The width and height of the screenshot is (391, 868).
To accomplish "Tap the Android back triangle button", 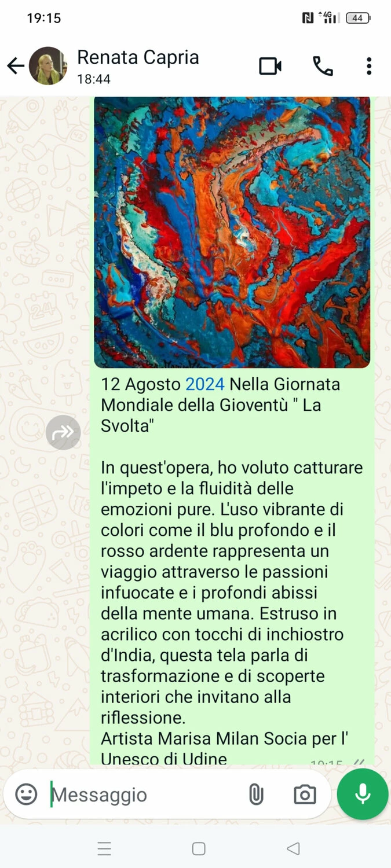I will 293,849.
